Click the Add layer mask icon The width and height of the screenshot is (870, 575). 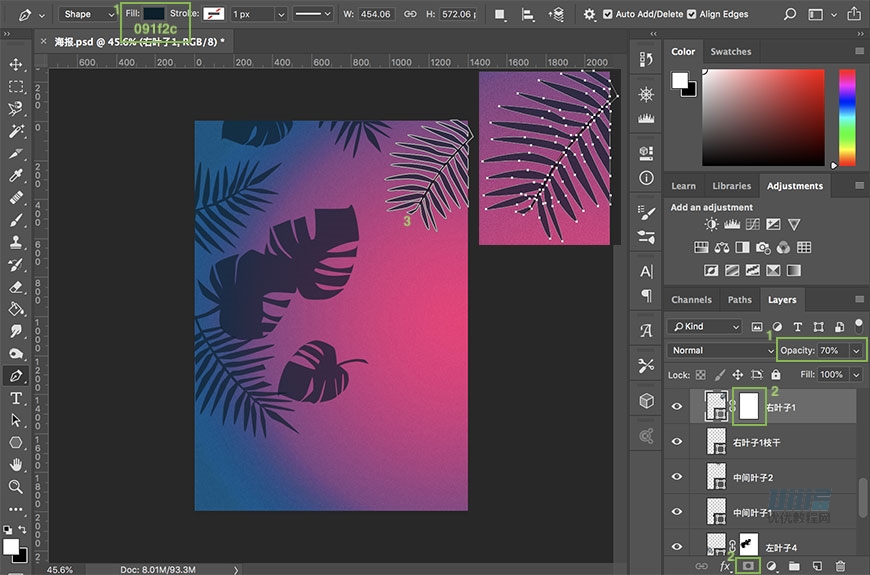[746, 566]
